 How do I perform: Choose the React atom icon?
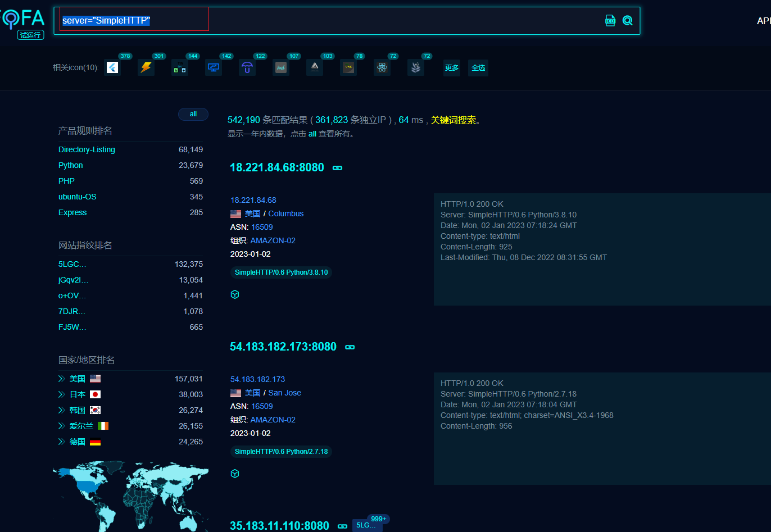382,67
